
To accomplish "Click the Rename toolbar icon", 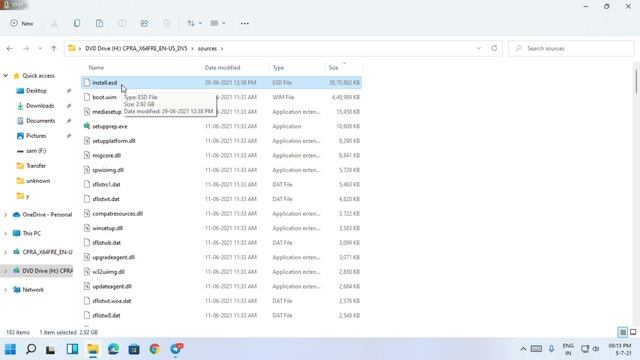I will [122, 23].
